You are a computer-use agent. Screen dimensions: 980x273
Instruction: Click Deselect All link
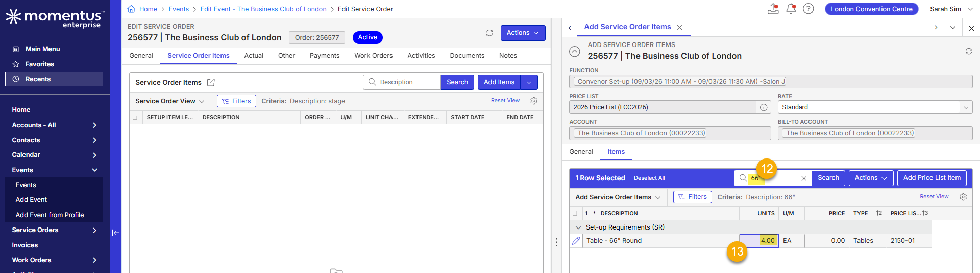coord(649,178)
